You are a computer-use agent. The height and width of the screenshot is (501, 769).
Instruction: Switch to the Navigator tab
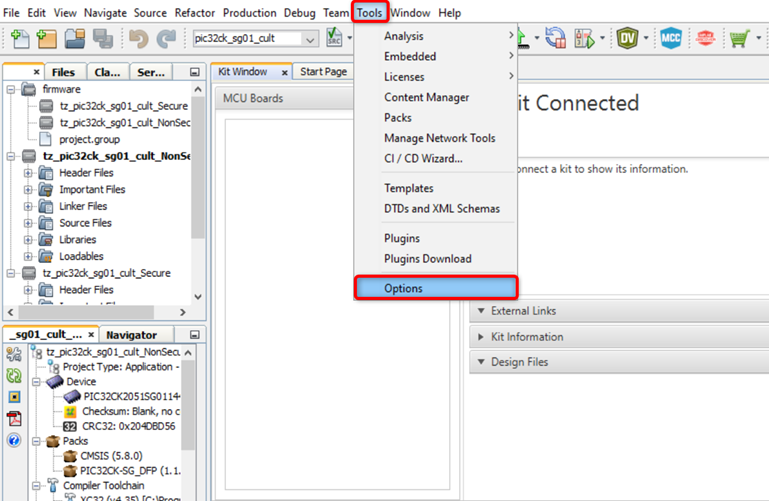(131, 335)
